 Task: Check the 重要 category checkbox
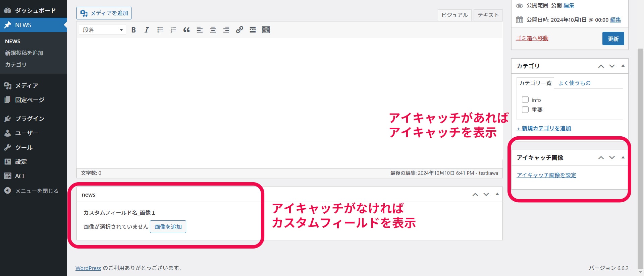pos(525,110)
